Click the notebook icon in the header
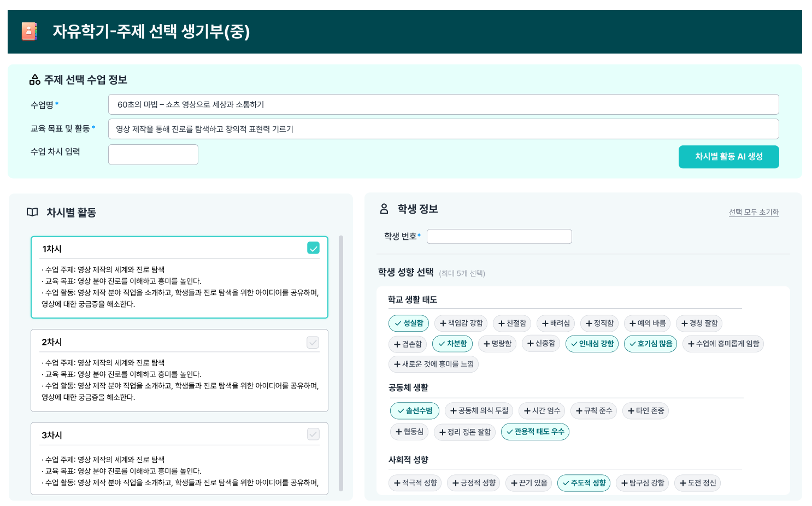The height and width of the screenshot is (506, 812). coord(29,32)
